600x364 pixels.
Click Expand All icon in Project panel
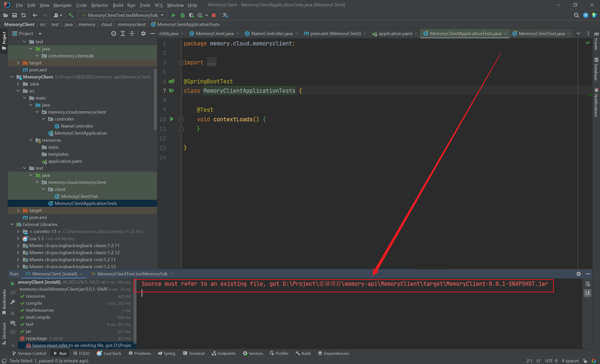[123, 33]
